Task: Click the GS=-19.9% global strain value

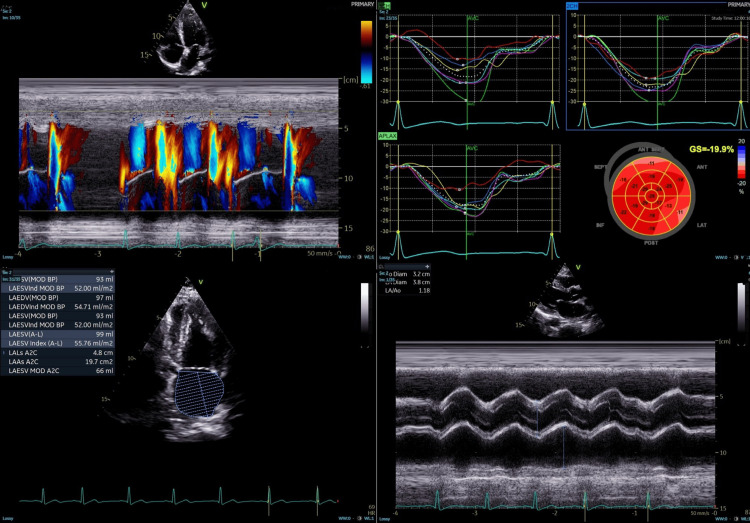Action: point(711,149)
